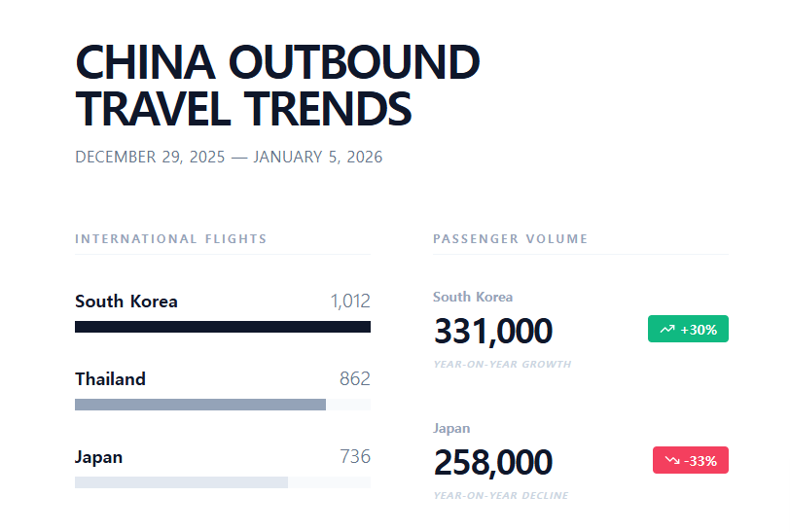The width and height of the screenshot is (790, 532).
Task: Select the China Outbound Travel Trends title
Action: click(277, 86)
